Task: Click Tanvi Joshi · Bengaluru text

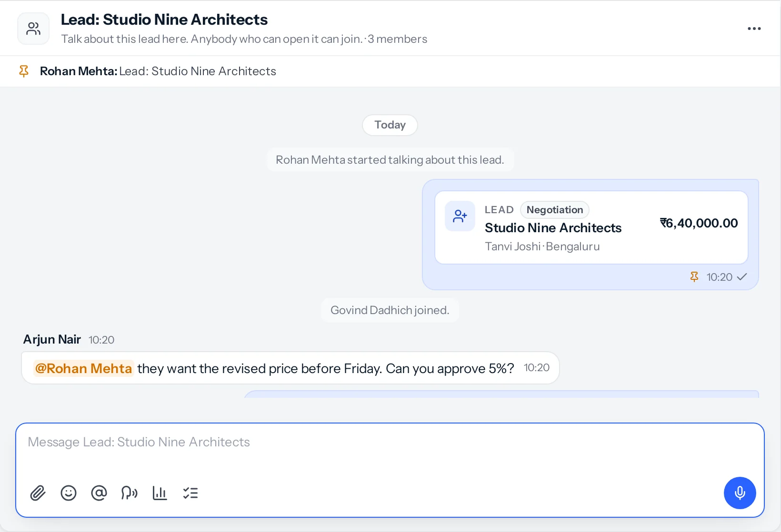Action: point(542,246)
